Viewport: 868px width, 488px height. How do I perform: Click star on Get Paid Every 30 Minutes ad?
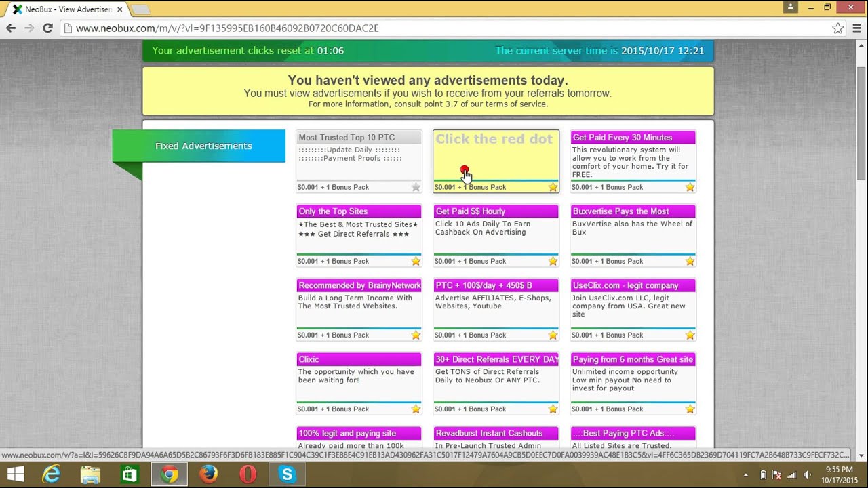[690, 187]
